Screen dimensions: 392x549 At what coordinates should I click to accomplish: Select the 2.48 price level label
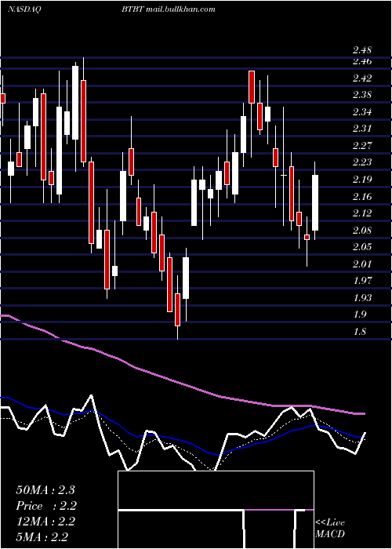(361, 51)
